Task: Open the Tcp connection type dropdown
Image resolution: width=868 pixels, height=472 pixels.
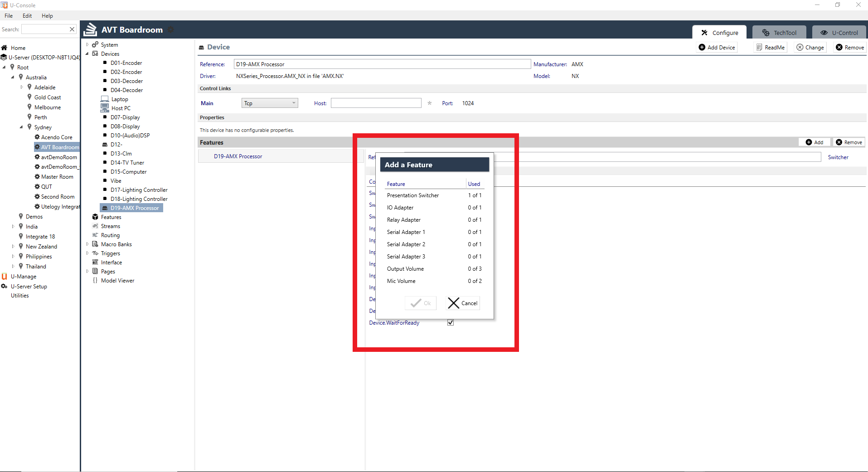Action: click(269, 103)
